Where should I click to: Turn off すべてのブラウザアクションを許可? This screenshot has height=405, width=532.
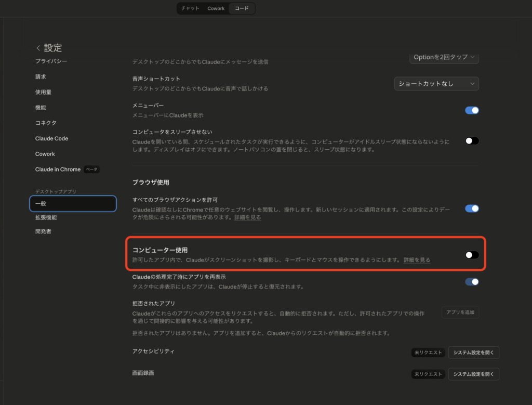click(x=472, y=208)
